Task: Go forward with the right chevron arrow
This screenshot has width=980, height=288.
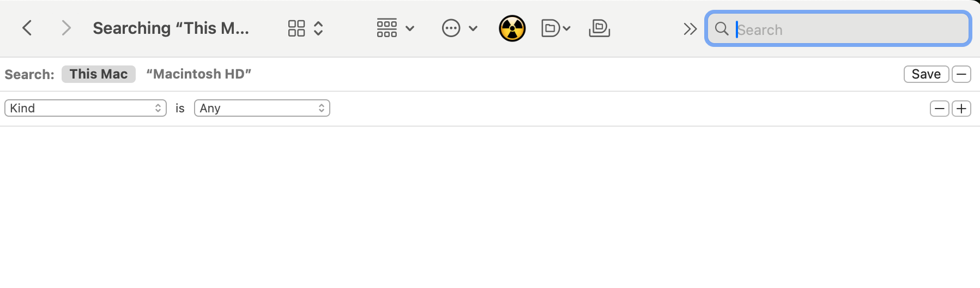Action: pos(66,28)
